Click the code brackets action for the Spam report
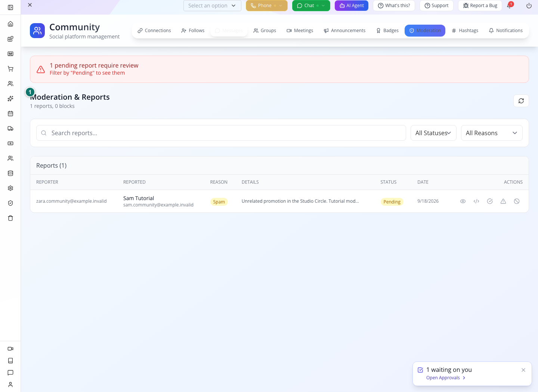The image size is (538, 392). (x=476, y=201)
